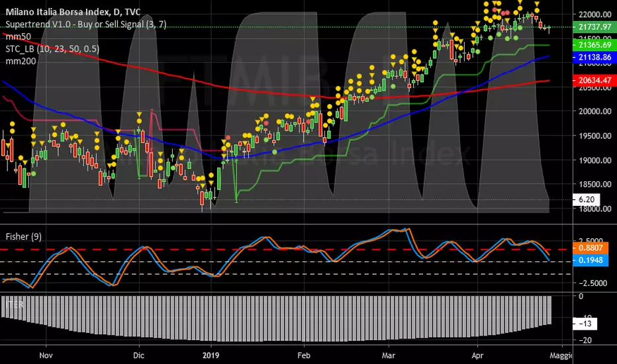The image size is (617, 364).
Task: Click the mm50 indicator label
Action: [18, 36]
